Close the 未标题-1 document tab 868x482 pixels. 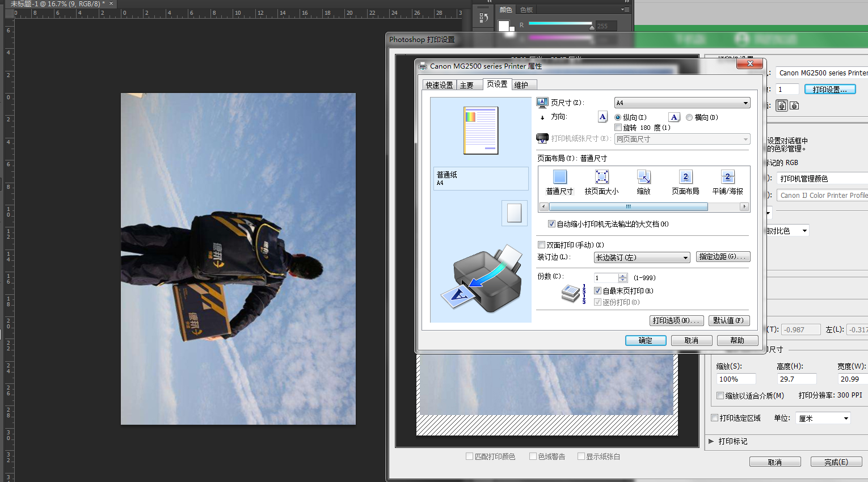point(111,3)
